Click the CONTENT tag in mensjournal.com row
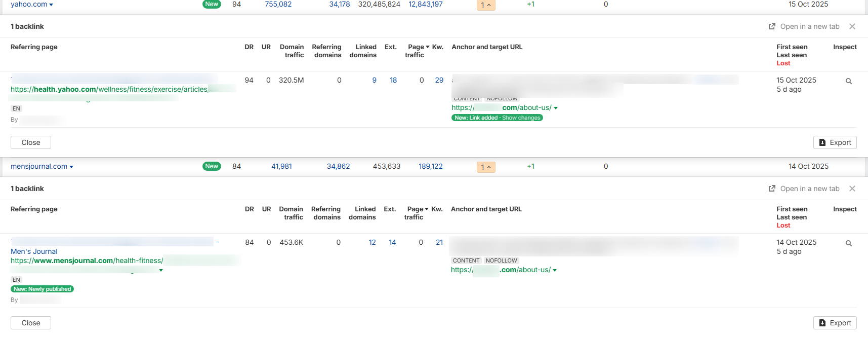 pos(466,260)
